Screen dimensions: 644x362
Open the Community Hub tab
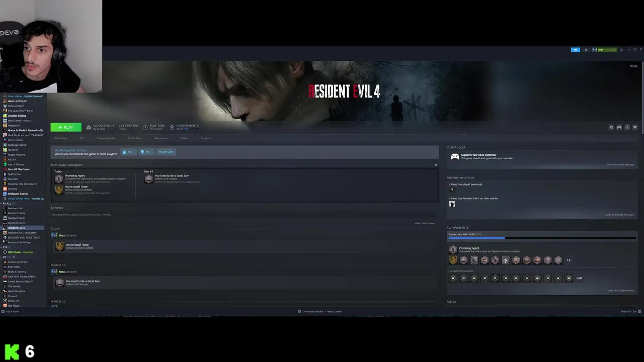pyautogui.click(x=106, y=138)
